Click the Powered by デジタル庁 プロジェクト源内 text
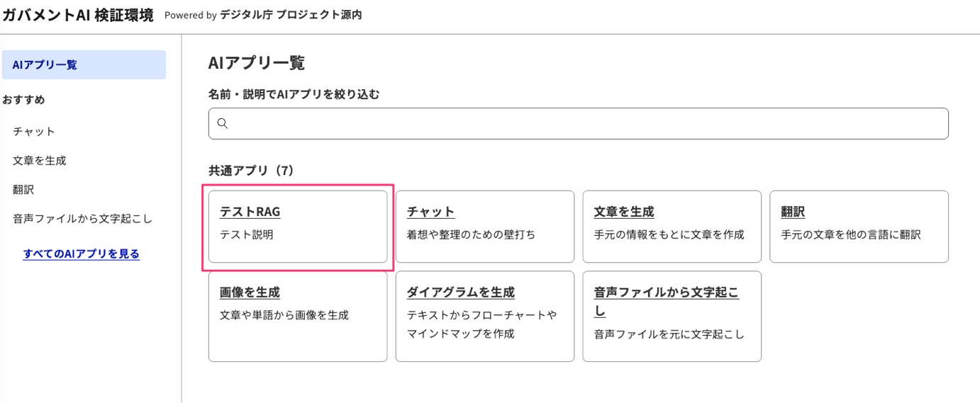Viewport: 980px width, 403px height. coord(263,15)
